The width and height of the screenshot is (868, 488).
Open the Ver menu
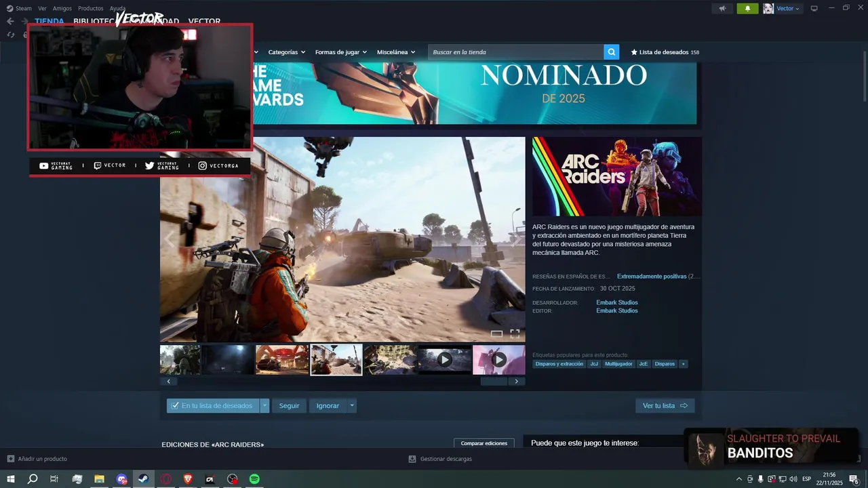(x=42, y=8)
